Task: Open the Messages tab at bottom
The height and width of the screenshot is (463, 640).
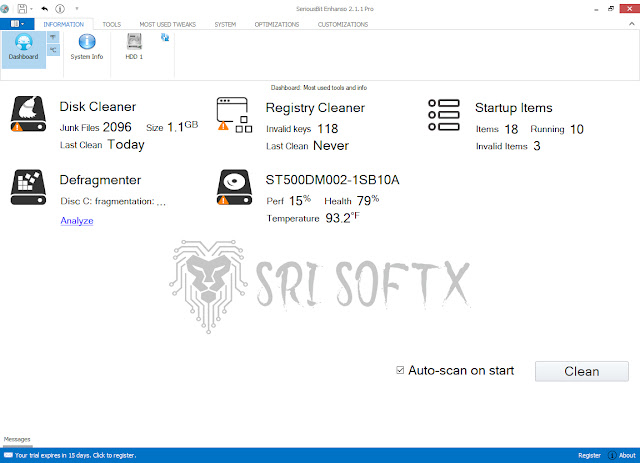Action: coord(17,439)
